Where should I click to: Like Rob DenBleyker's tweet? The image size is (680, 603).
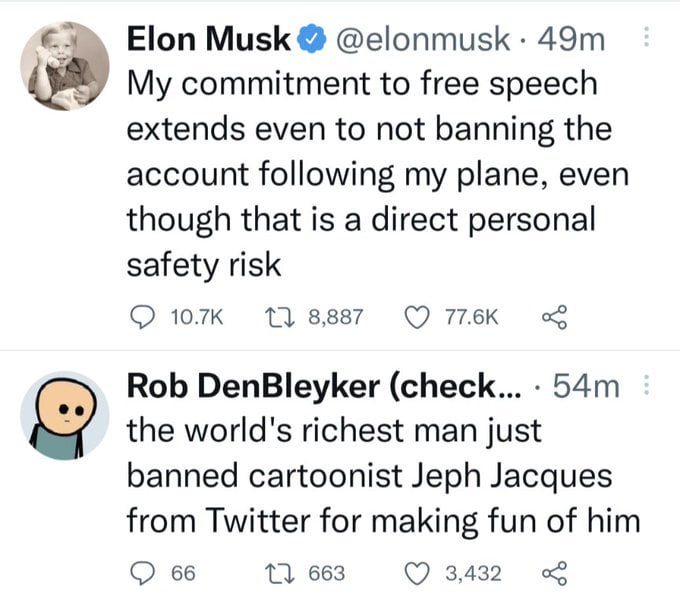click(x=416, y=573)
